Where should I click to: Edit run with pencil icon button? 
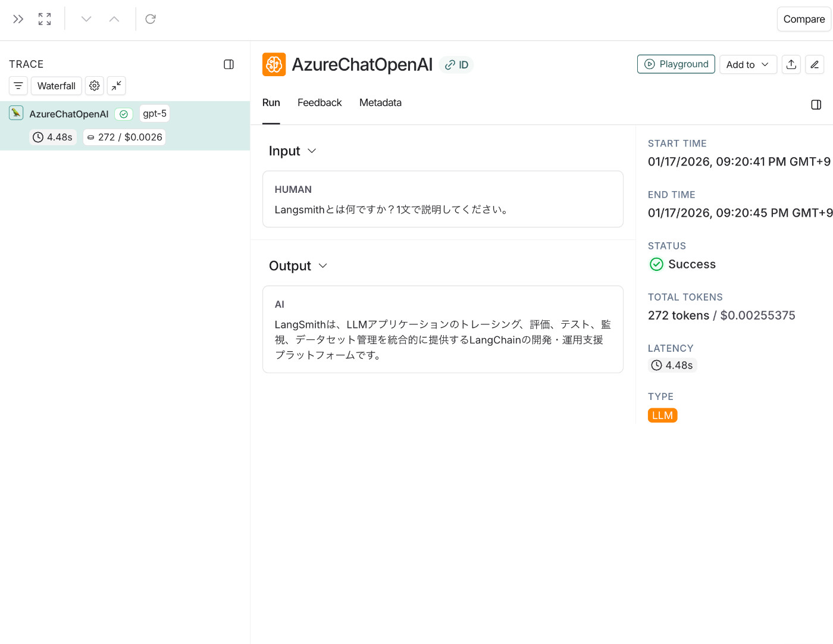click(815, 64)
